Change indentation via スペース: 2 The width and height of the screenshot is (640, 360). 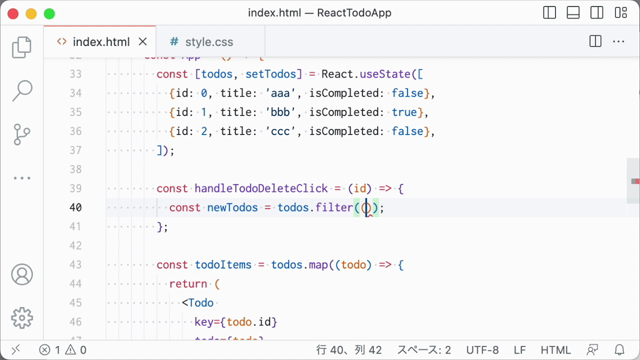pyautogui.click(x=424, y=350)
